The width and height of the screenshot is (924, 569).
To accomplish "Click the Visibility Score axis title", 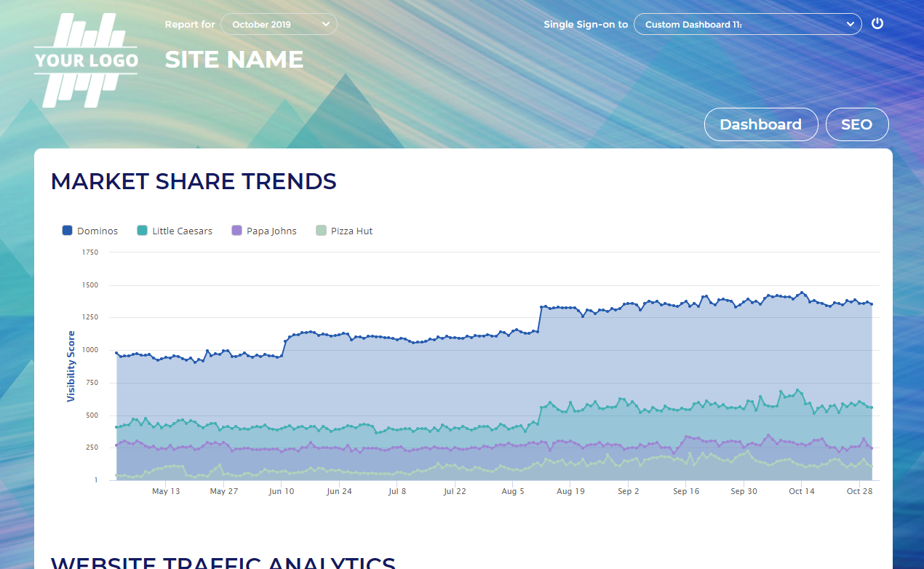I will (71, 366).
